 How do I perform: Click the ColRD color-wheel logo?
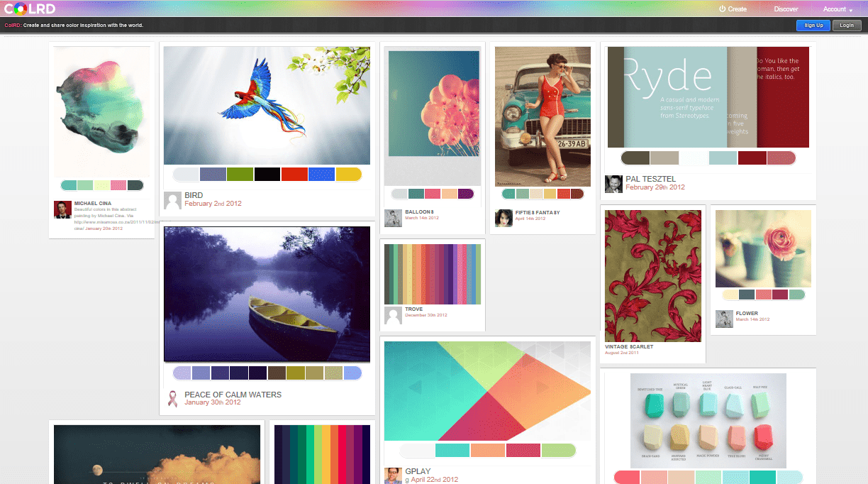[21, 9]
